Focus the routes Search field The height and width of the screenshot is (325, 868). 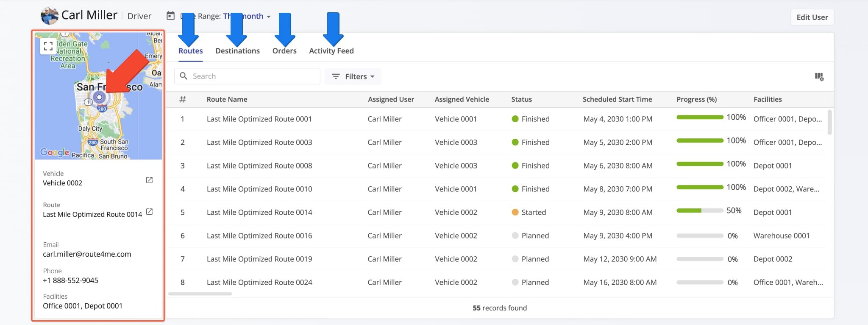pos(254,76)
